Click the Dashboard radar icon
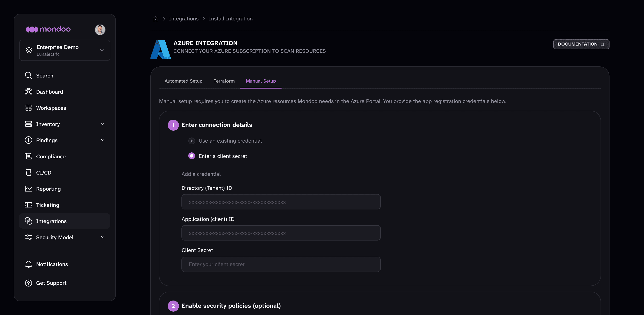Viewport: 644px width, 315px height. [x=29, y=92]
